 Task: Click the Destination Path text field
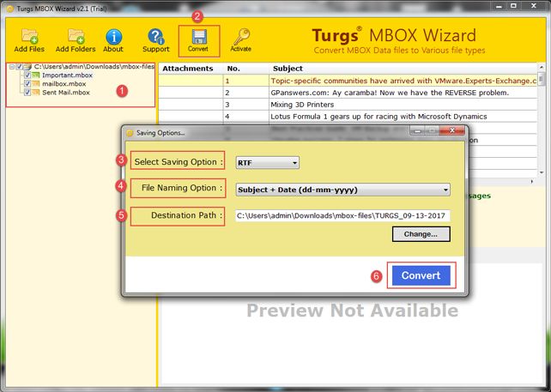click(342, 215)
